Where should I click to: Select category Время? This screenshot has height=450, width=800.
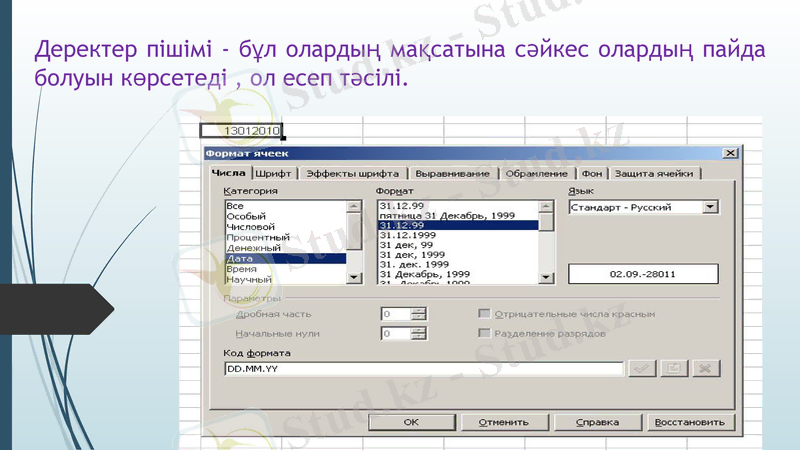coord(286,269)
